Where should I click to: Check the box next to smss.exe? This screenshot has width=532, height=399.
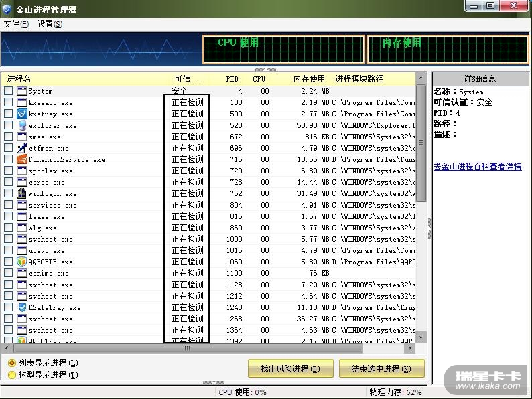tap(9, 137)
